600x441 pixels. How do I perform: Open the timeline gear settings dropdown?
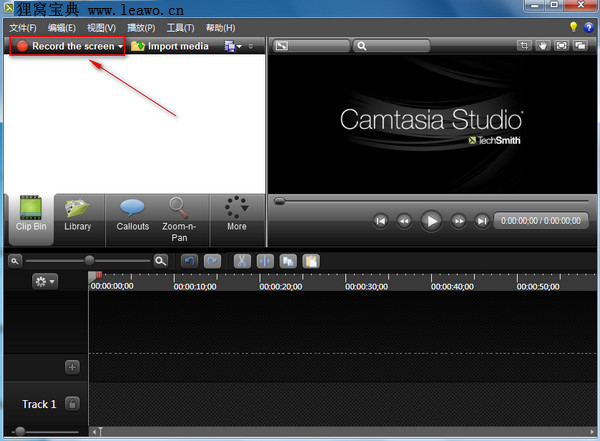(x=45, y=282)
